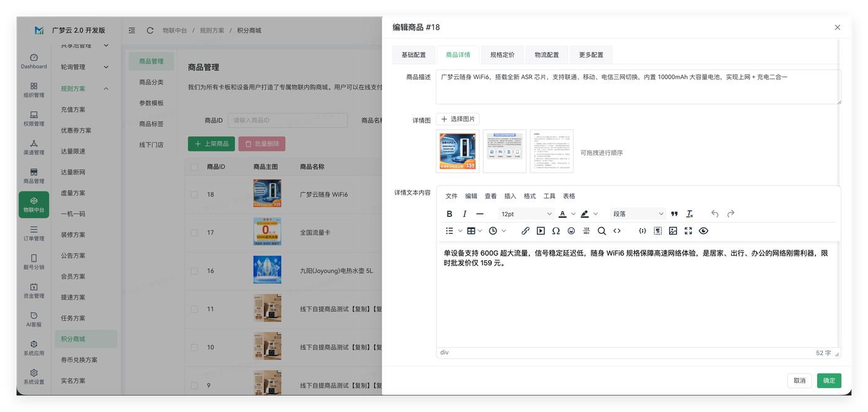Select the header checkbox for all products
This screenshot has height=412, width=868.
click(194, 167)
